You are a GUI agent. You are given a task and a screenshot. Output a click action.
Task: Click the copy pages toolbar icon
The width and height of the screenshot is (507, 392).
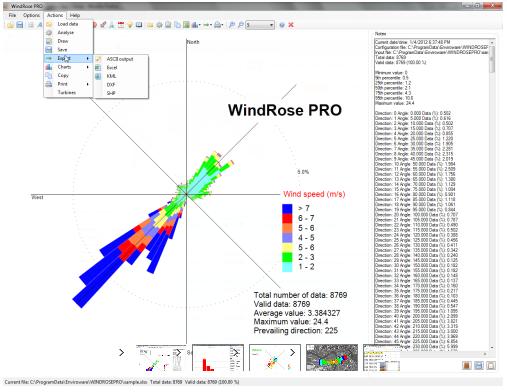pos(177,25)
